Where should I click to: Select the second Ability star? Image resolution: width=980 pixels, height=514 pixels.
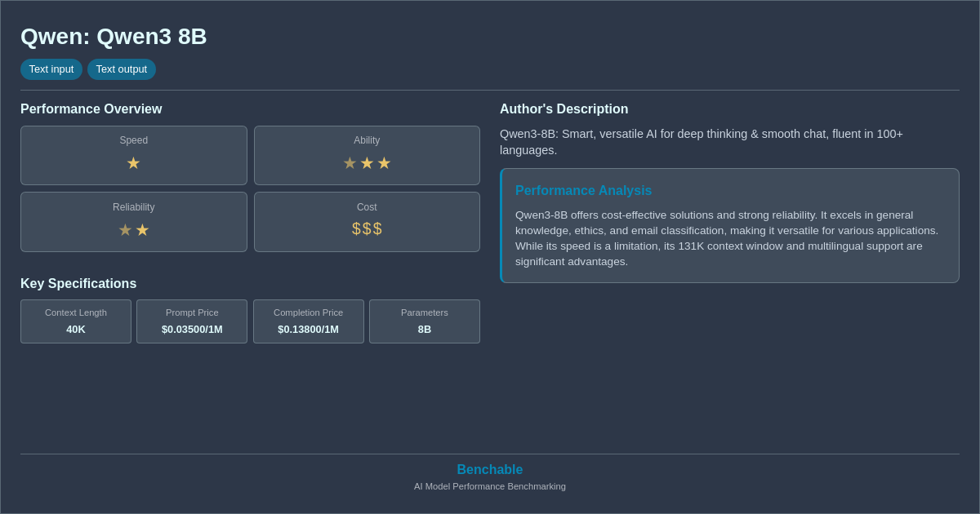(367, 163)
